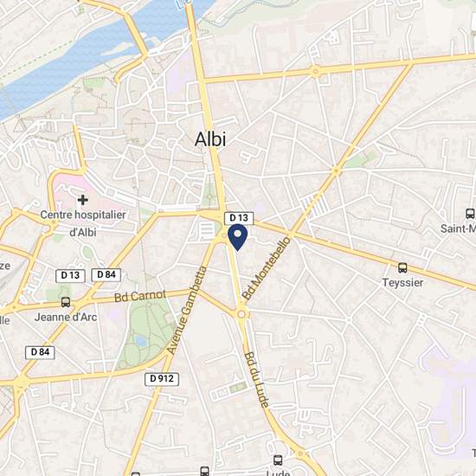Click the Bd Carnot street label

(140, 296)
